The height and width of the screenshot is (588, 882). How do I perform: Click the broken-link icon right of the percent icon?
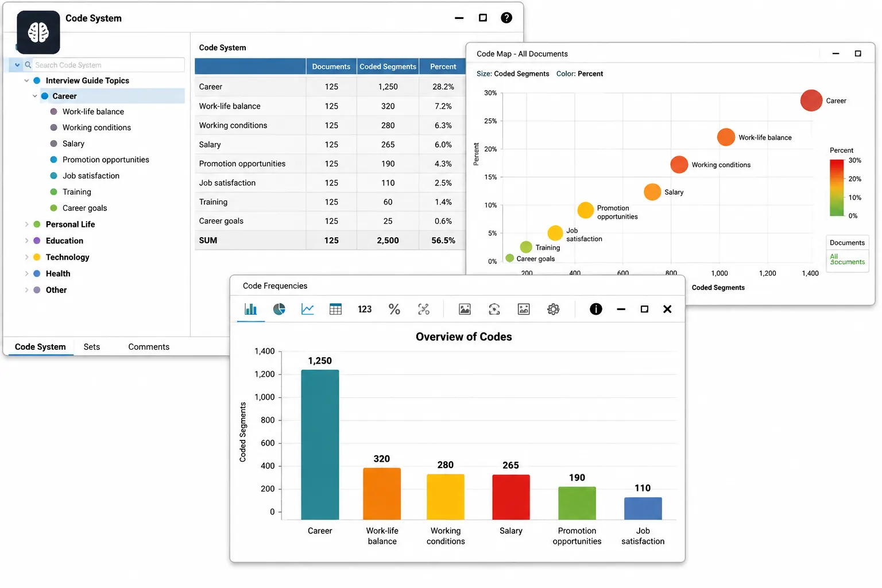point(424,309)
